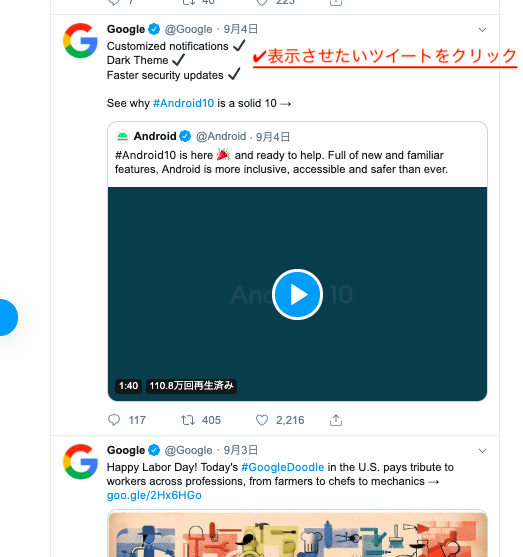Retweet the tweet with 405 retweets

(x=188, y=420)
